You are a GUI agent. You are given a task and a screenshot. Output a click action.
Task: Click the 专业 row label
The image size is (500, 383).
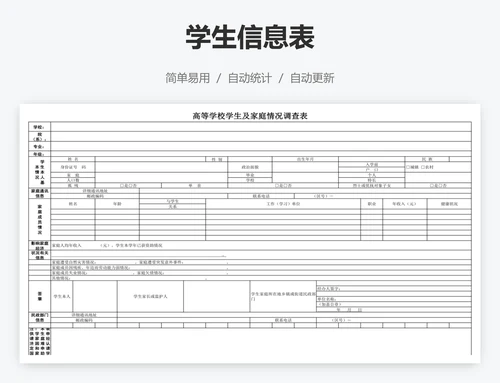pyautogui.click(x=39, y=146)
